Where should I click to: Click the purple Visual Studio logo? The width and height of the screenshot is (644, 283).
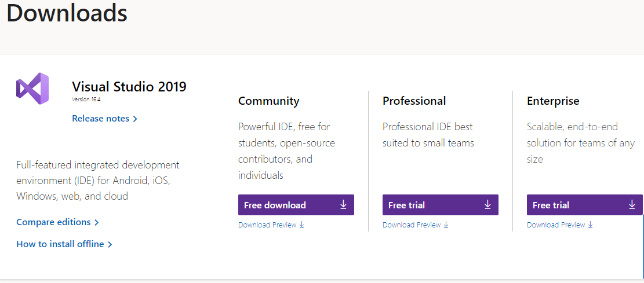(32, 89)
